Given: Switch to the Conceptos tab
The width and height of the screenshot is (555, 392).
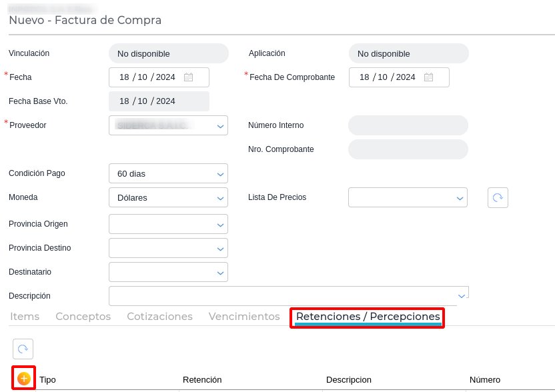Looking at the screenshot, I should tap(83, 317).
